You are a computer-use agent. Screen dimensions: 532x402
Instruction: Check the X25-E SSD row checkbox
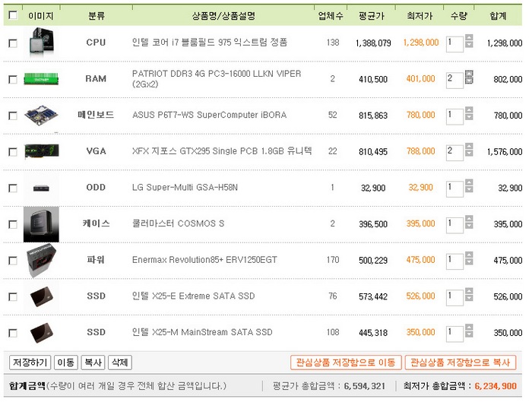pyautogui.click(x=13, y=297)
